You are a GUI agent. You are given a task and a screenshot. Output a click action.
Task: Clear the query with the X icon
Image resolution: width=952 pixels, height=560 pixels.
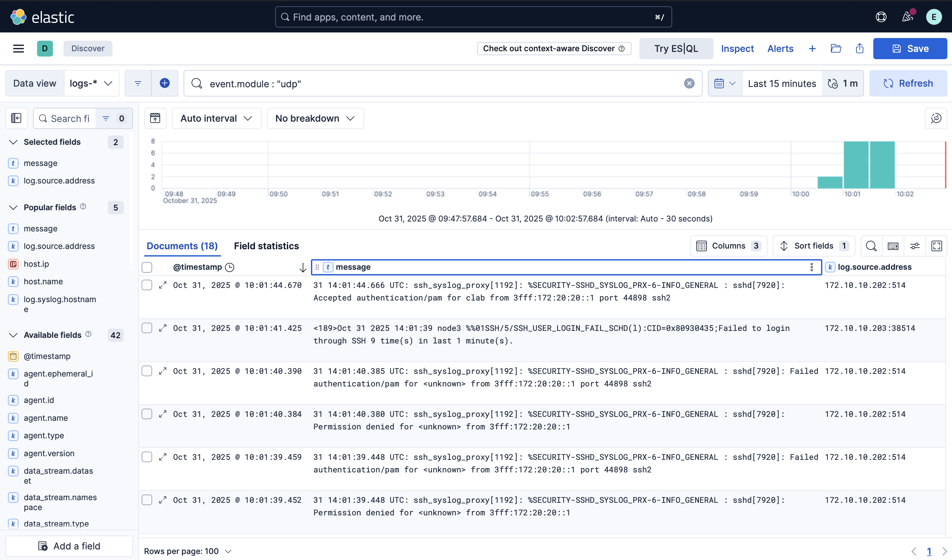[x=689, y=83]
